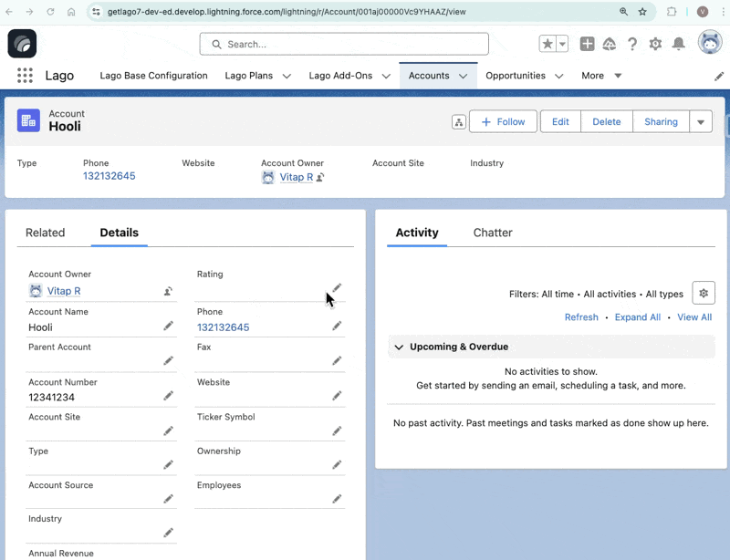Click the Delete button
Image resolution: width=730 pixels, height=560 pixels.
pyautogui.click(x=606, y=121)
